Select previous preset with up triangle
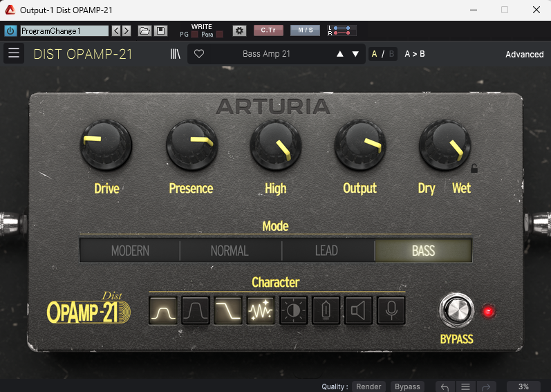This screenshot has height=392, width=551. [x=340, y=54]
